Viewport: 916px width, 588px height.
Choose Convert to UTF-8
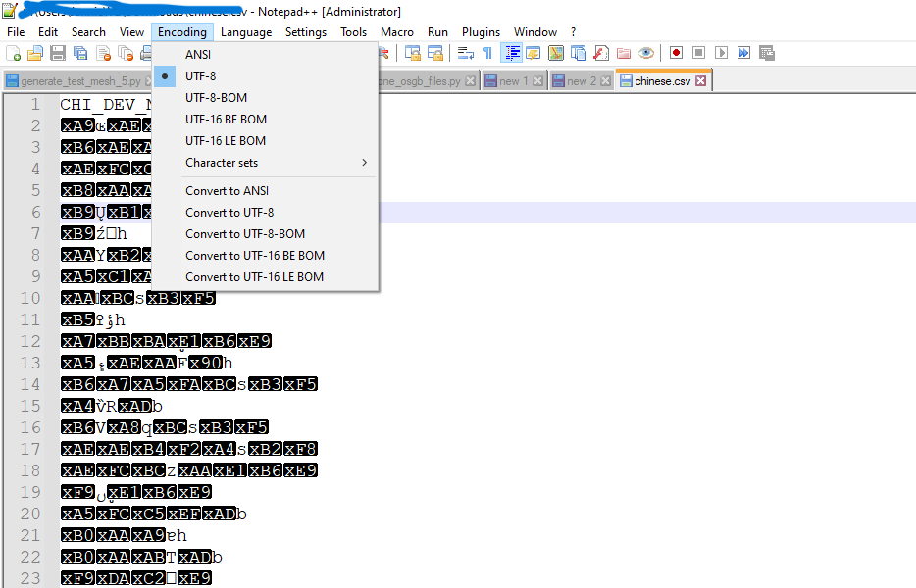click(x=265, y=213)
